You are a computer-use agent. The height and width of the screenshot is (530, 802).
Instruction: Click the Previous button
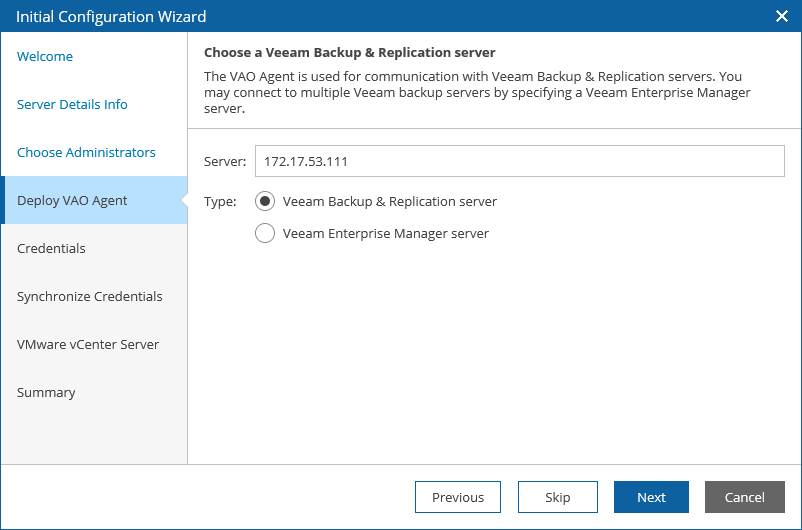[x=458, y=497]
